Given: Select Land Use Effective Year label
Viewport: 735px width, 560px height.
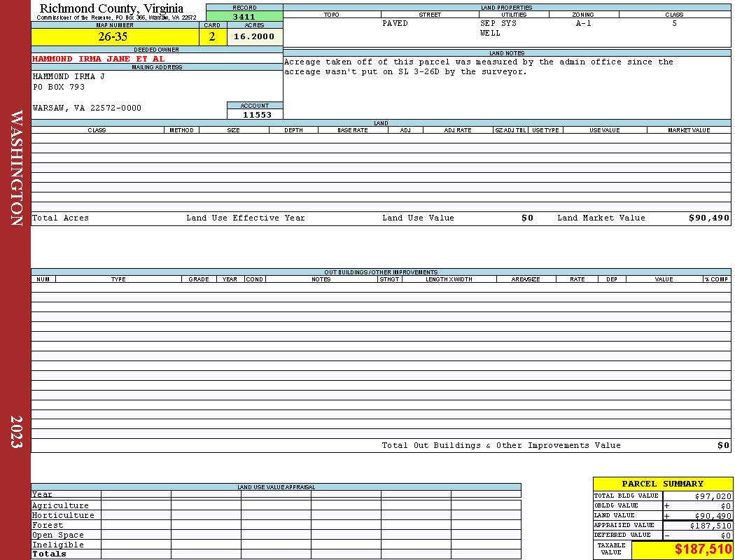Looking at the screenshot, I should [246, 218].
